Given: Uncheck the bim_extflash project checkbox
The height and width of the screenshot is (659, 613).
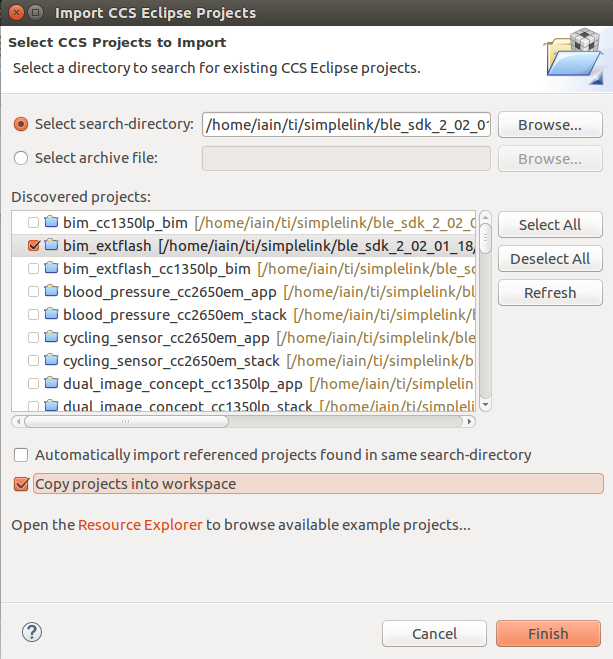Looking at the screenshot, I should point(34,245).
